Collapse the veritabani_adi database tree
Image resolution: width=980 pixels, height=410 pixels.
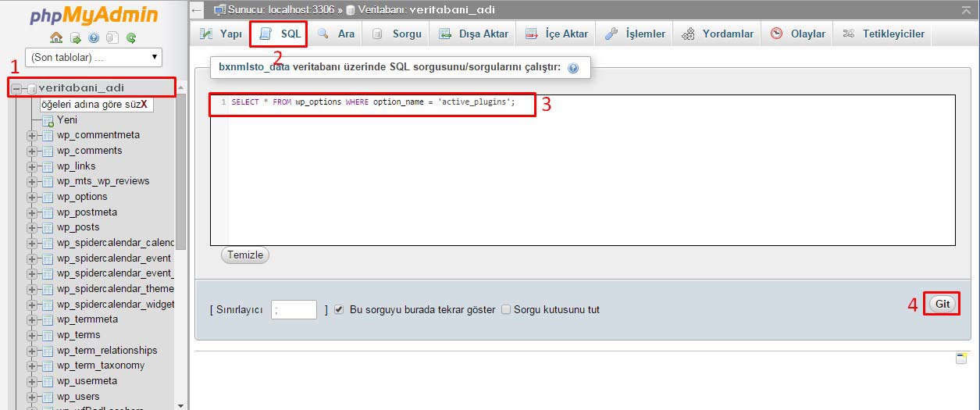pyautogui.click(x=16, y=88)
